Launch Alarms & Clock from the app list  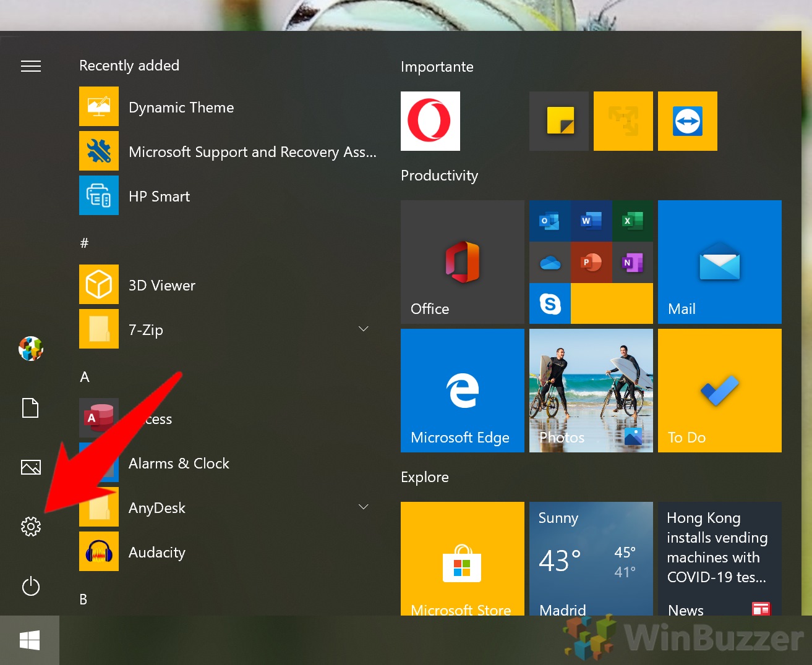coord(228,463)
